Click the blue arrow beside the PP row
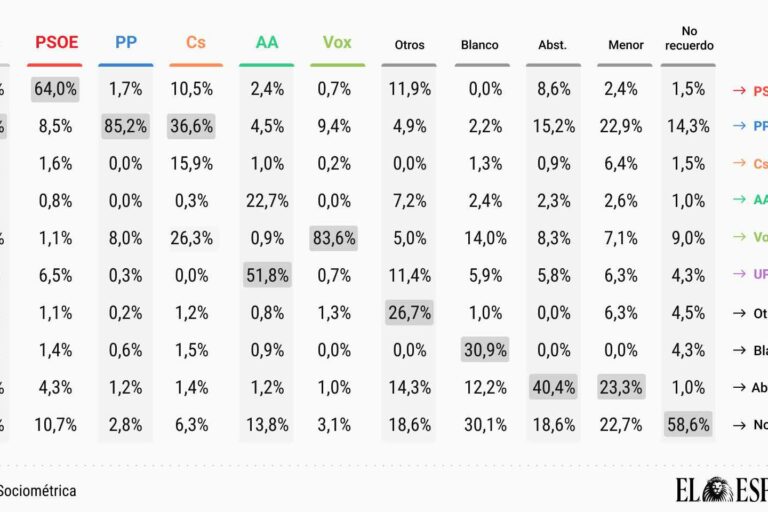This screenshot has width=768, height=512. (x=740, y=127)
